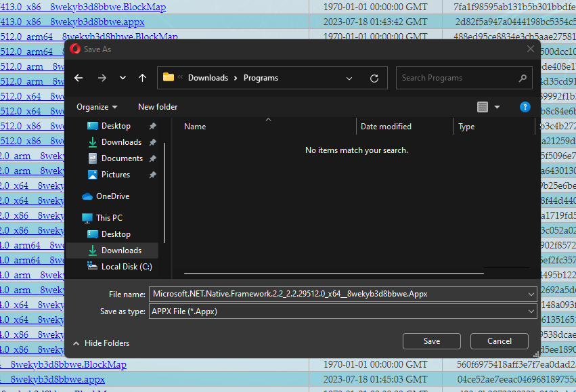Viewport: 576px width, 392px height.
Task: Open bottom 8wekyb3d8bbwe.appx link in browser
Action: (x=52, y=379)
